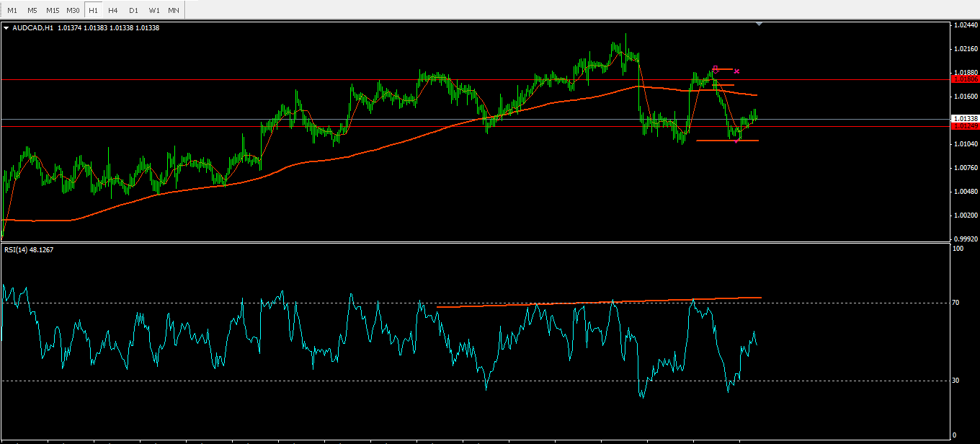
Task: Change the chart to M15 timeframe
Action: pyautogui.click(x=53, y=10)
